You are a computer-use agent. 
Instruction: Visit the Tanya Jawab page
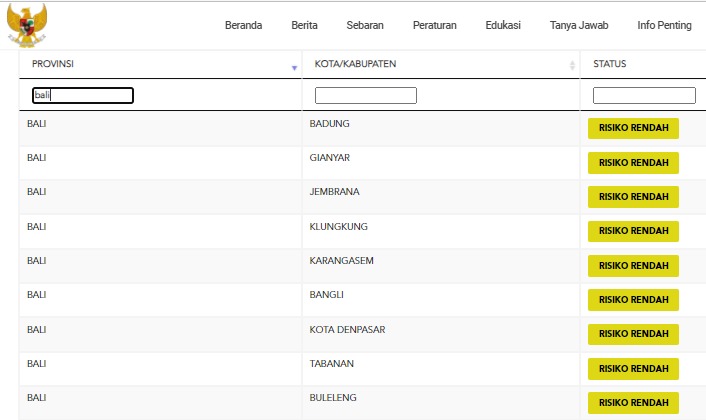pyautogui.click(x=579, y=26)
